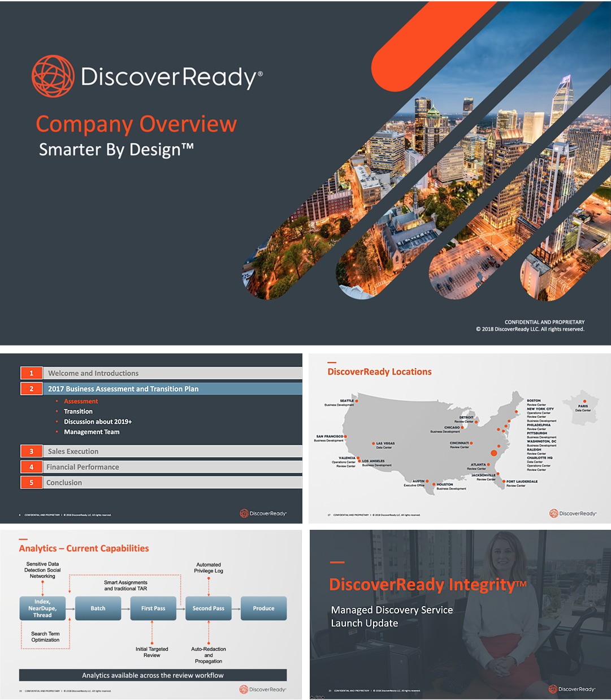
Task: Click the Charlotte HQ map marker
Action: coord(494,453)
